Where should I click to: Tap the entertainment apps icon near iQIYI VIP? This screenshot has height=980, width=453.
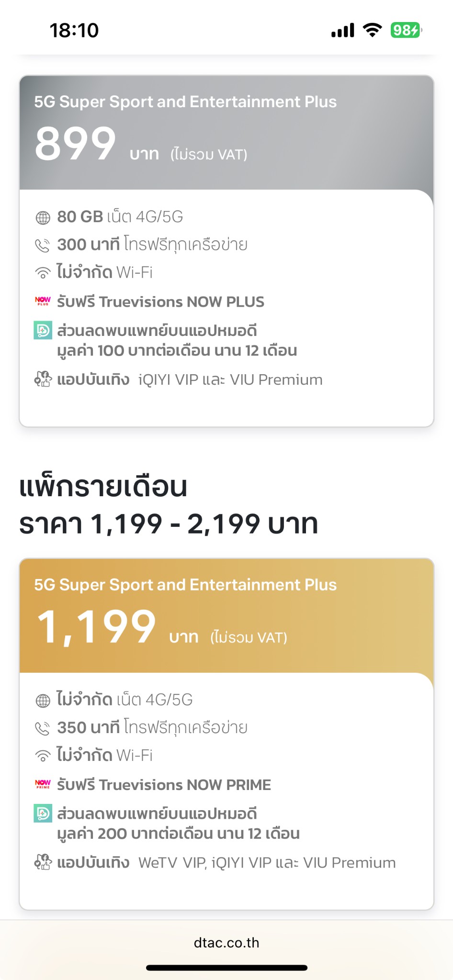(x=43, y=379)
